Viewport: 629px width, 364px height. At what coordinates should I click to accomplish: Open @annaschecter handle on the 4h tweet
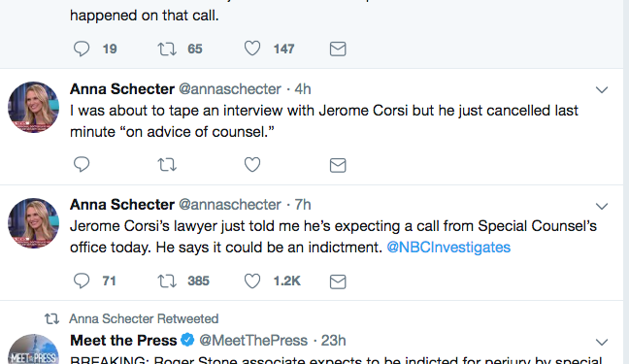coord(230,89)
